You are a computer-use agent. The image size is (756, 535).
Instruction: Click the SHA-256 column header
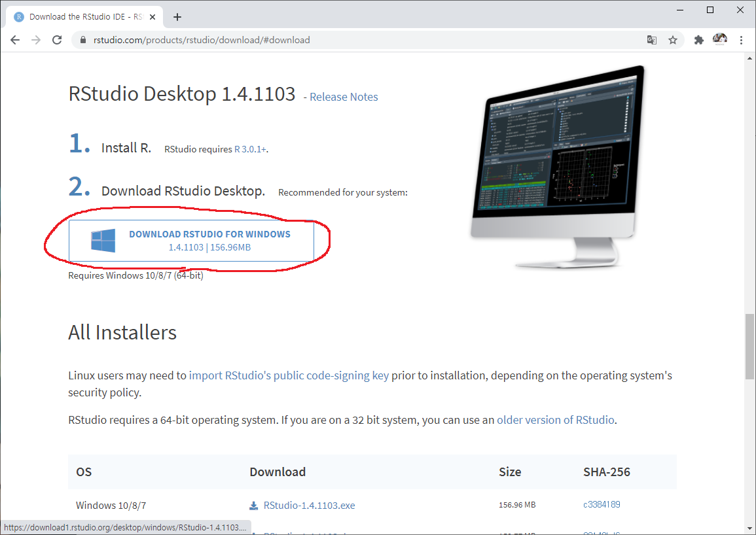coord(607,472)
